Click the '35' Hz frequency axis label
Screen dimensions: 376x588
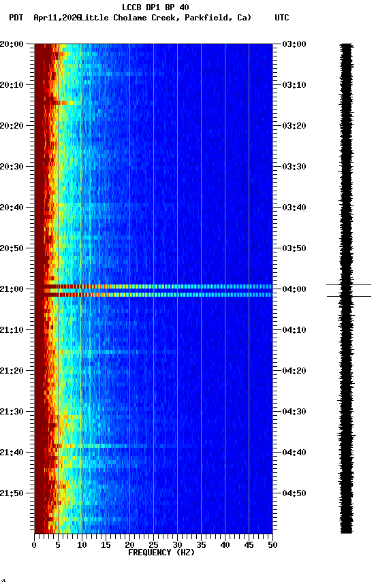201,545
